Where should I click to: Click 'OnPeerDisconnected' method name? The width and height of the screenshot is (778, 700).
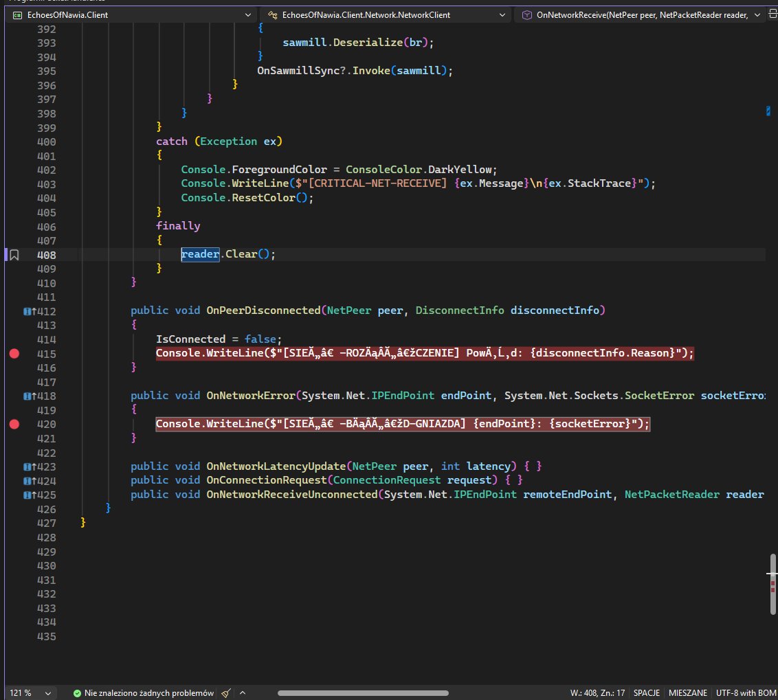263,311
